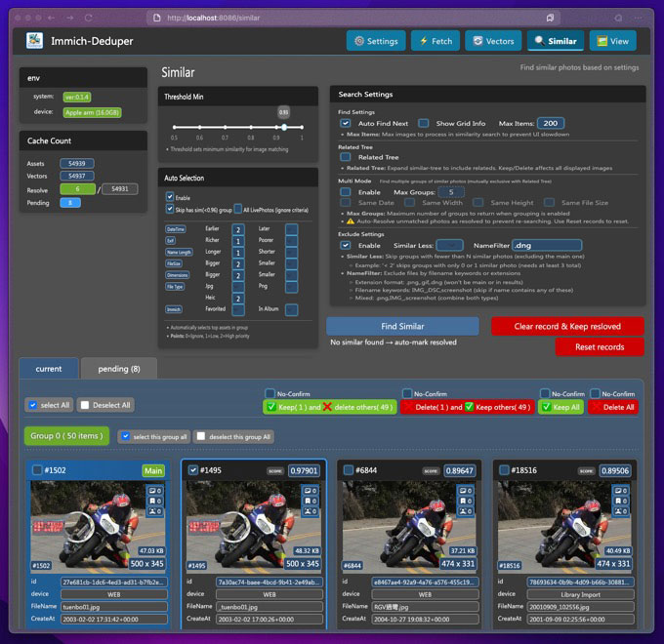The width and height of the screenshot is (664, 644).
Task: Open the Later points dropdown
Action: (x=291, y=229)
